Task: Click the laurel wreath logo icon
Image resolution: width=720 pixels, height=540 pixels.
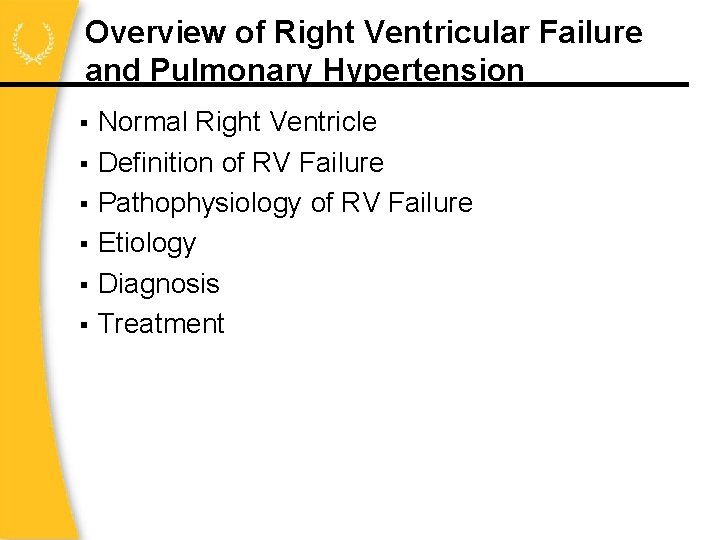Action: point(34,42)
